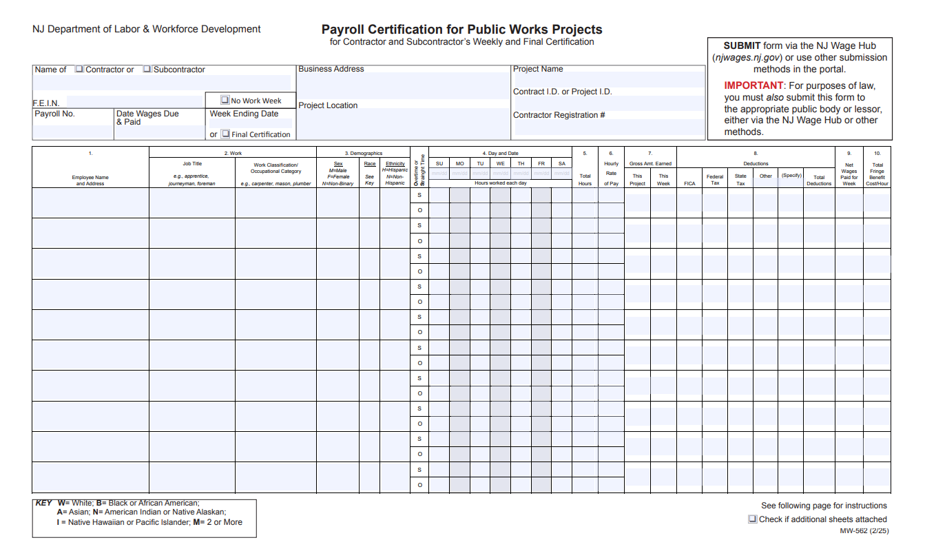925x560 pixels.
Task: Click the Deductions section header
Action: click(x=756, y=164)
